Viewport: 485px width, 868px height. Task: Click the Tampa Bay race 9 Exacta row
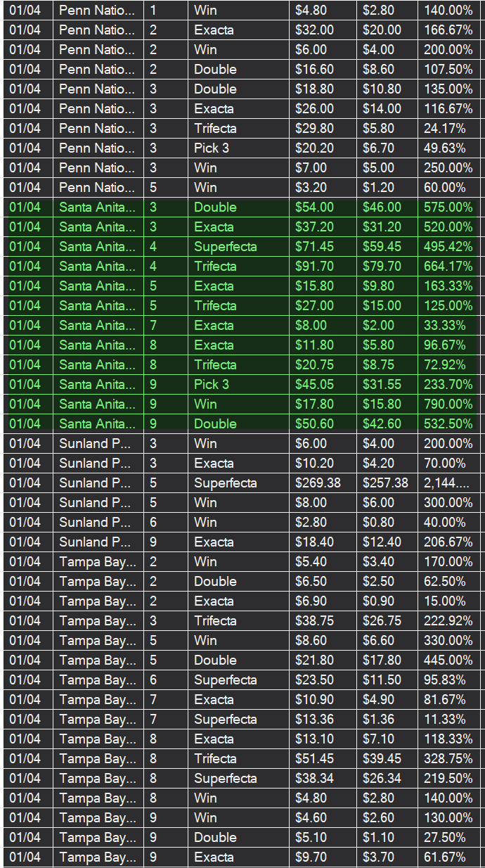coord(242,857)
